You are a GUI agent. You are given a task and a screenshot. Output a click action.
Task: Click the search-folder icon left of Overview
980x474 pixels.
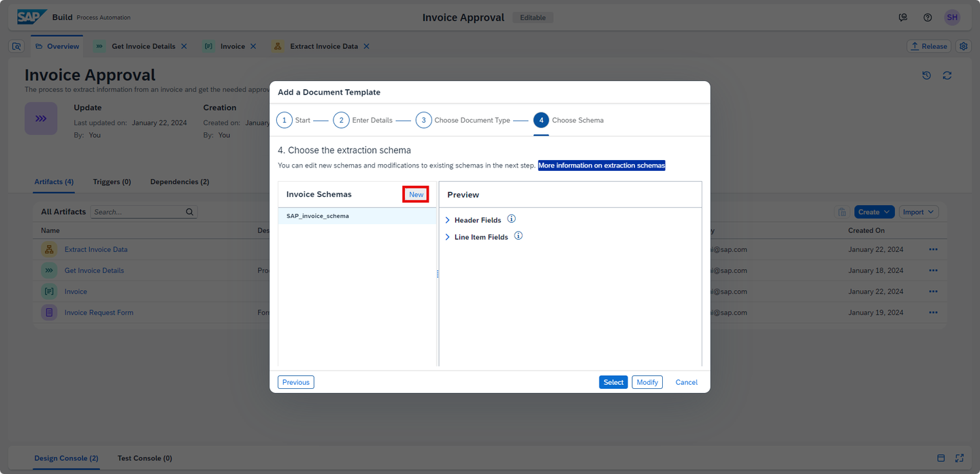(17, 46)
